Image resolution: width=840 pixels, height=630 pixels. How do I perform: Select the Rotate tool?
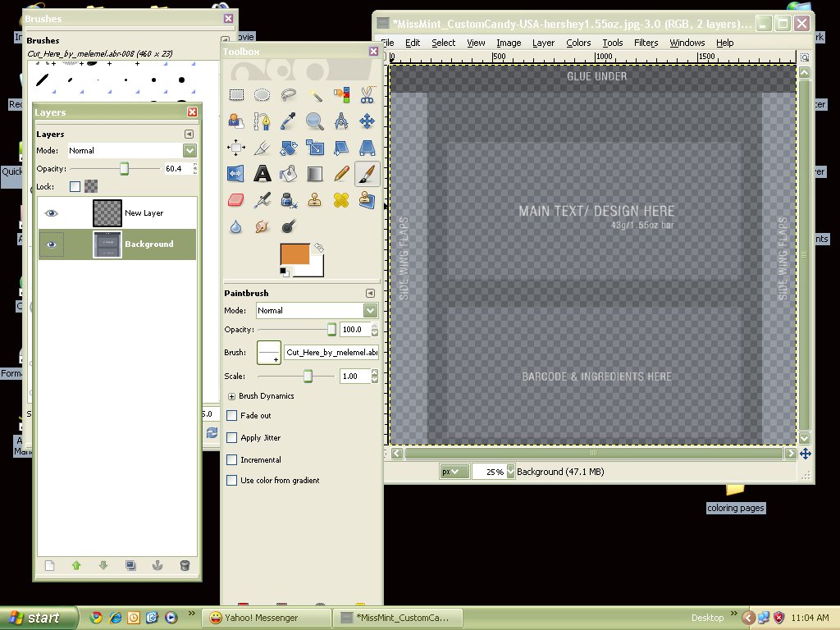(288, 148)
